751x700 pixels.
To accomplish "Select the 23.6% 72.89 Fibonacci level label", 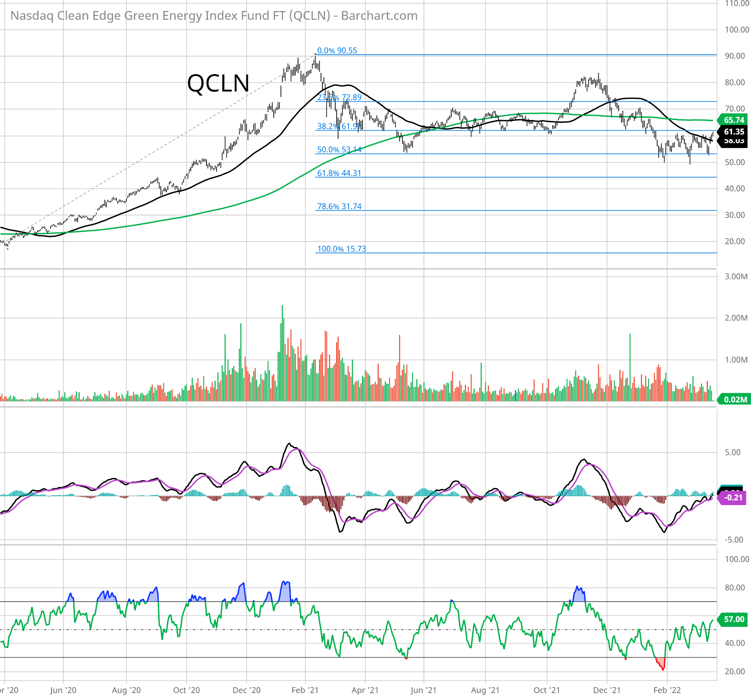I will 339,98.
